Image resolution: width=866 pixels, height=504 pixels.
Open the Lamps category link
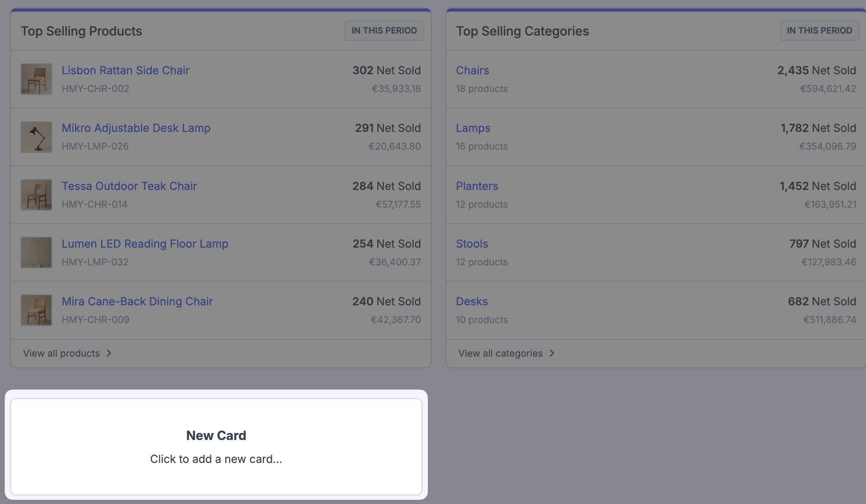click(473, 128)
